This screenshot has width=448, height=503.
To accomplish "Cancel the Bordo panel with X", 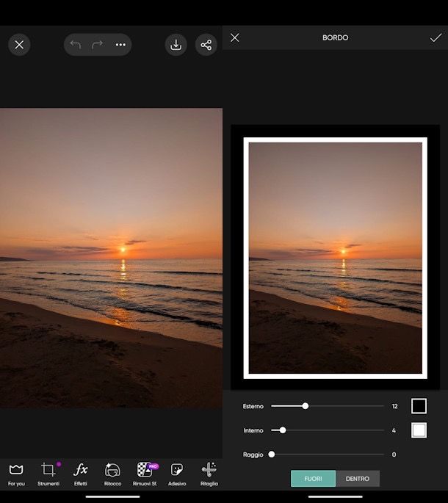I will 235,37.
